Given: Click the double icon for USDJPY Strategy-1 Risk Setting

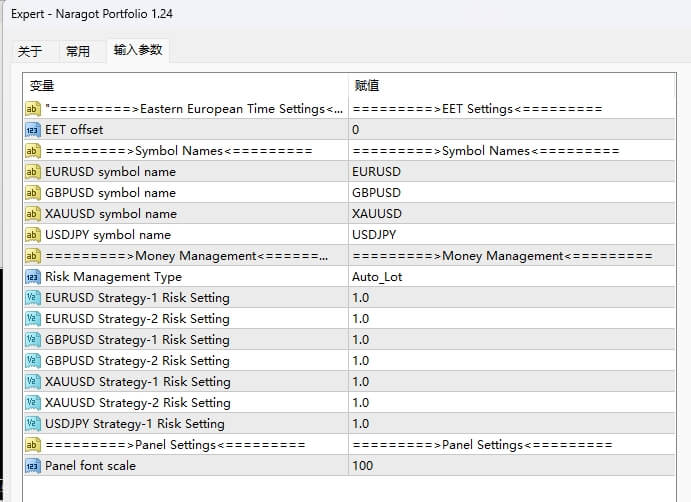Looking at the screenshot, I should tap(33, 424).
